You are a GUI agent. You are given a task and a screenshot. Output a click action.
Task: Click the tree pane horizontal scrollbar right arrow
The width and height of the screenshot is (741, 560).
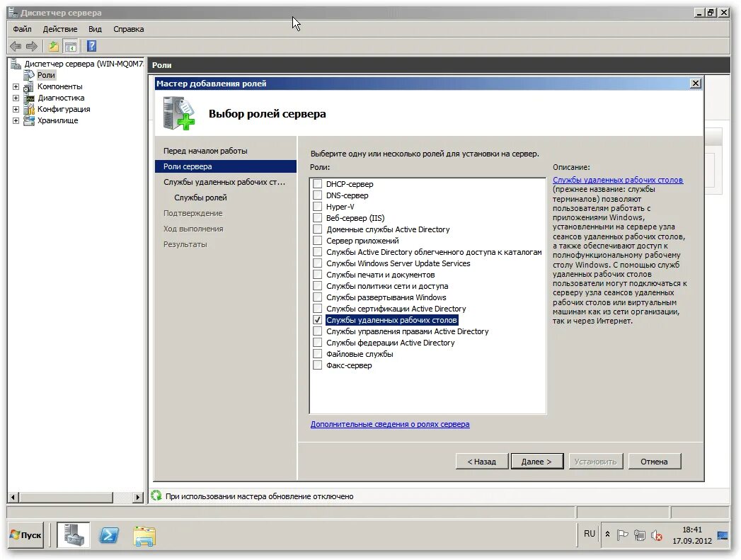pyautogui.click(x=137, y=497)
